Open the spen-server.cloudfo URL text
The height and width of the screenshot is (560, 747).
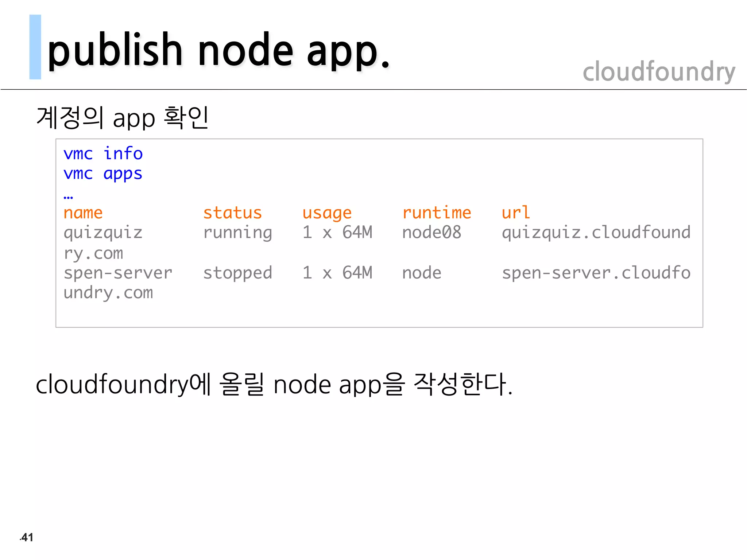596,273
